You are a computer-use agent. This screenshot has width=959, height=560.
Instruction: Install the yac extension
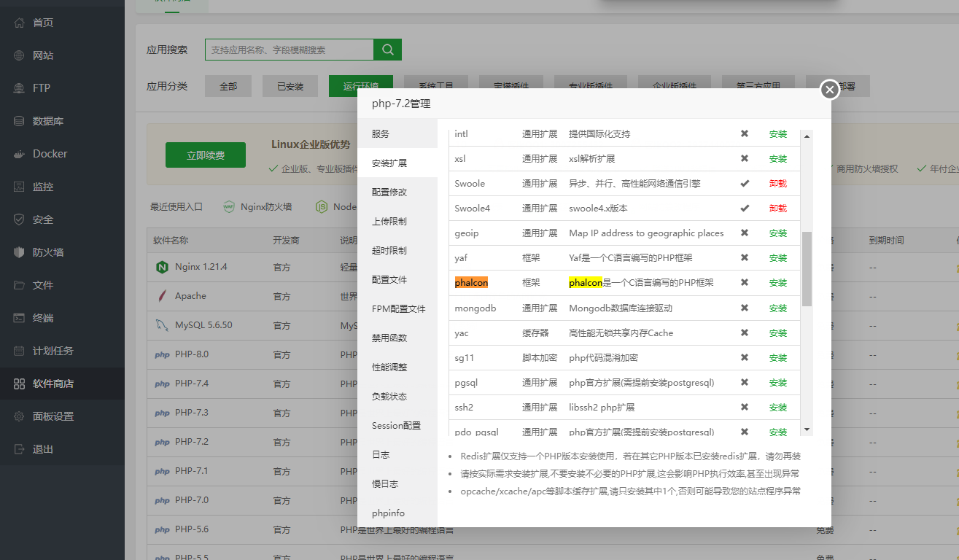pos(778,333)
